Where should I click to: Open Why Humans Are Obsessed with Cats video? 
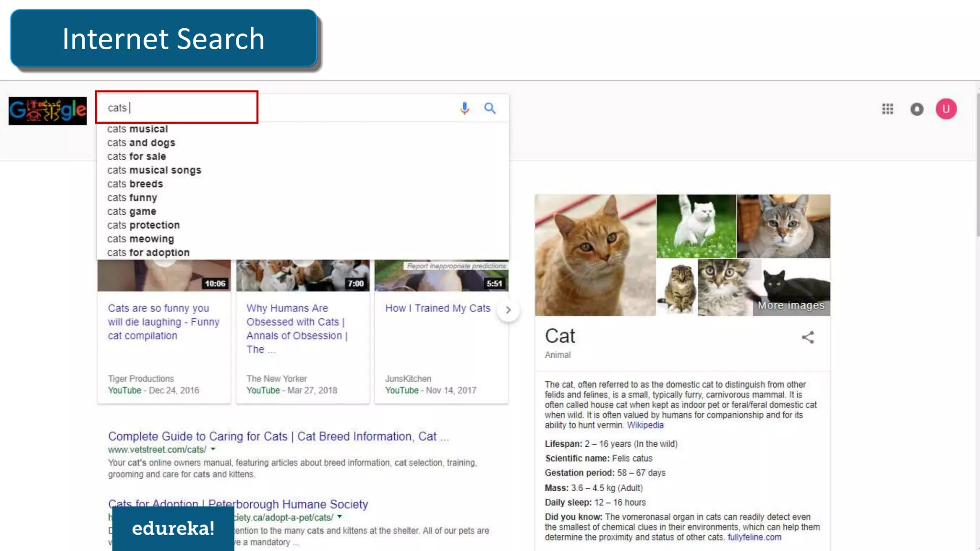coord(297,329)
